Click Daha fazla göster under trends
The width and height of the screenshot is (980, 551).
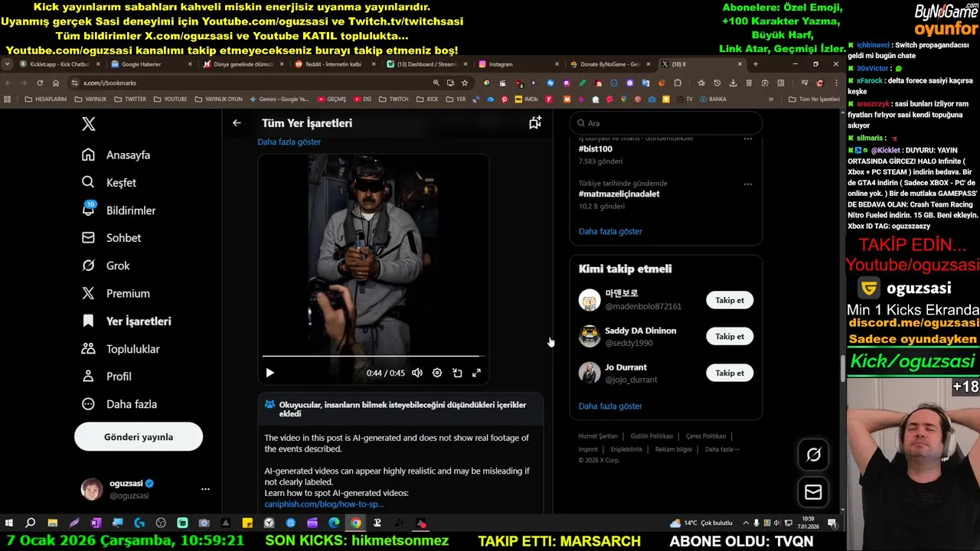pyautogui.click(x=610, y=231)
